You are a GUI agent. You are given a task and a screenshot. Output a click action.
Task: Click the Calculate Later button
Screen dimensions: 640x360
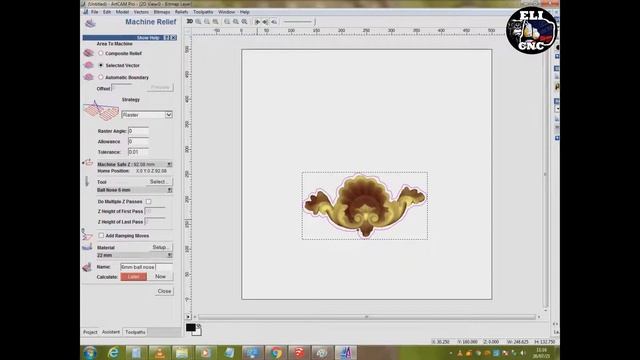pos(133,277)
